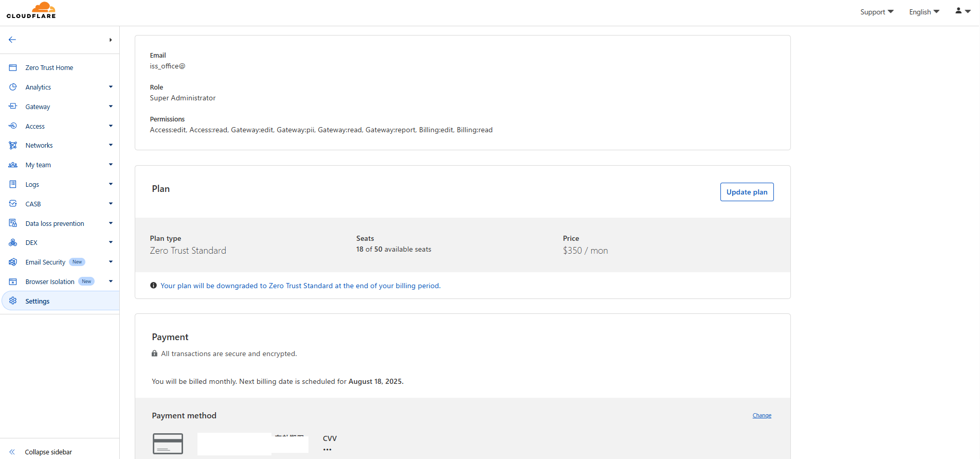Click the Logs document icon
The image size is (980, 459).
(x=13, y=184)
